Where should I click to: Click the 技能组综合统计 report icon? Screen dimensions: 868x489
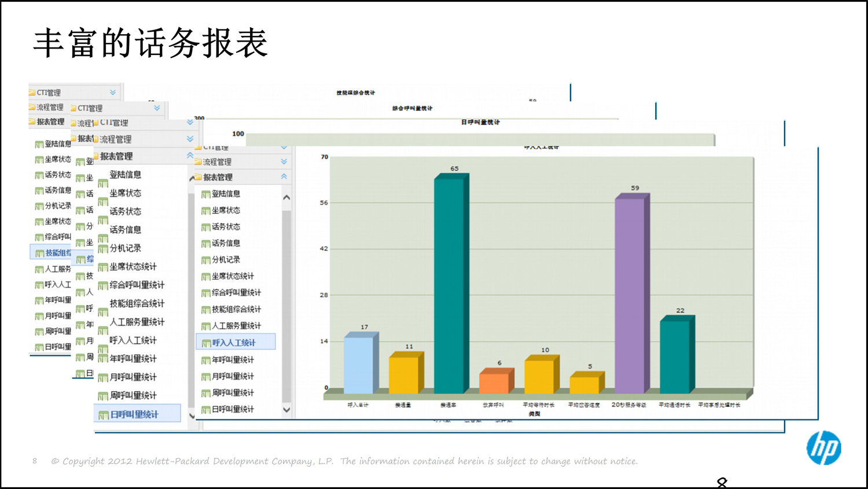pos(207,310)
